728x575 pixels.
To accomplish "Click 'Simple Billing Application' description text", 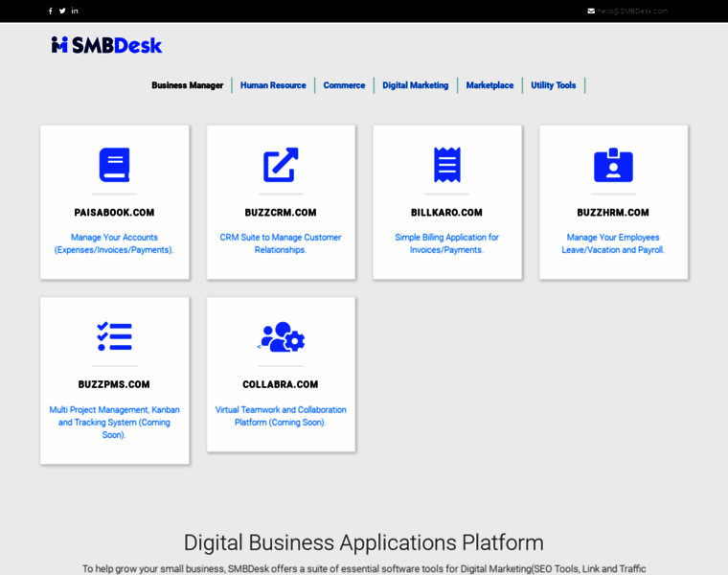I will pyautogui.click(x=446, y=243).
